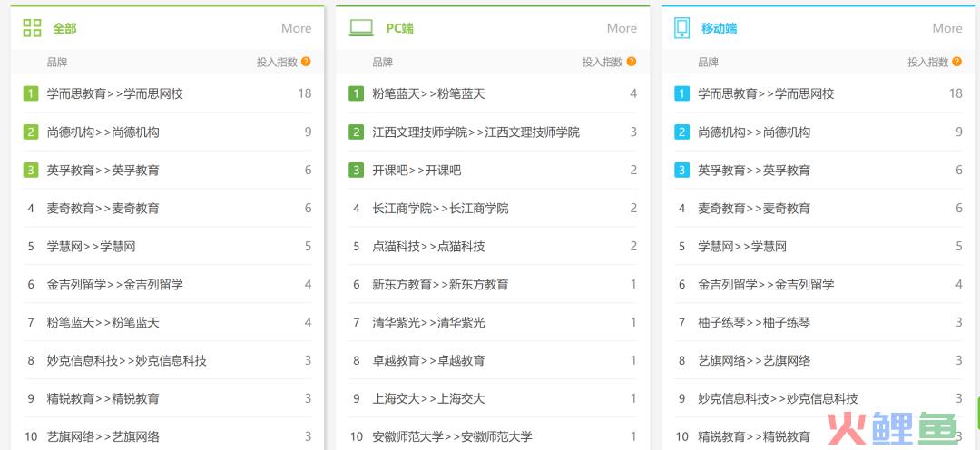
Task: Click rank 1 badge in the PC端 panel
Action: coord(357,93)
